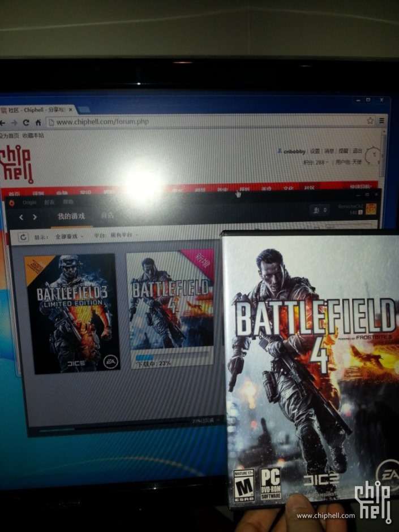The height and width of the screenshot is (532, 399).
Task: Maximize the Origin window
Action: click(367, 194)
